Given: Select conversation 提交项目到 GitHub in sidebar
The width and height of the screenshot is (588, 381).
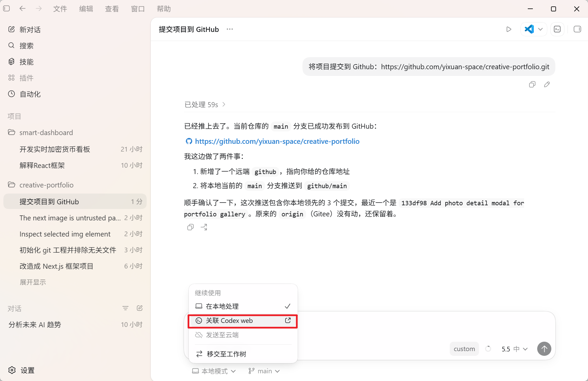Looking at the screenshot, I should (x=75, y=202).
